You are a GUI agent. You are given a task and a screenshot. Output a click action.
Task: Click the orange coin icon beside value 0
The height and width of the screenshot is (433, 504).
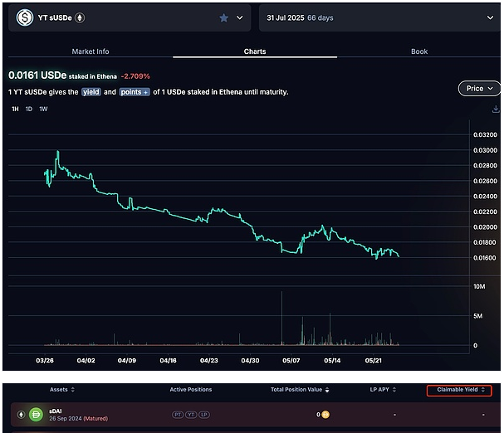click(325, 415)
